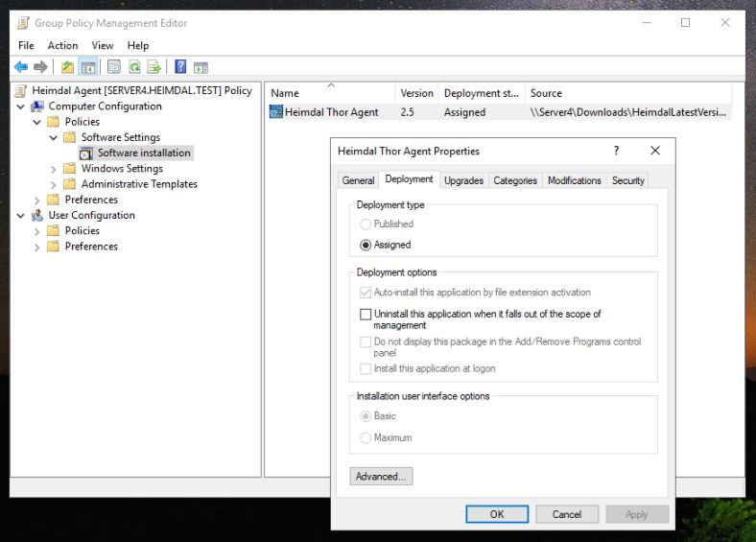Click the Heimdal Thor Agent package icon
Viewport: 756px width, 542px height.
tap(276, 112)
